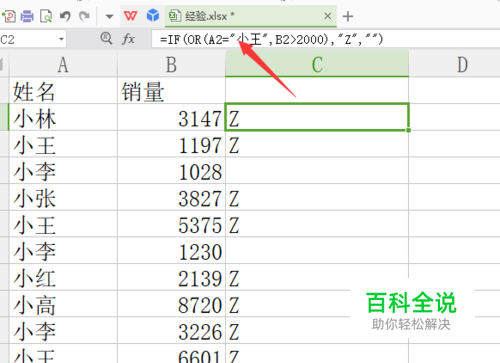500x363 pixels.
Task: Select the cell containing 小红
Action: pyautogui.click(x=63, y=277)
